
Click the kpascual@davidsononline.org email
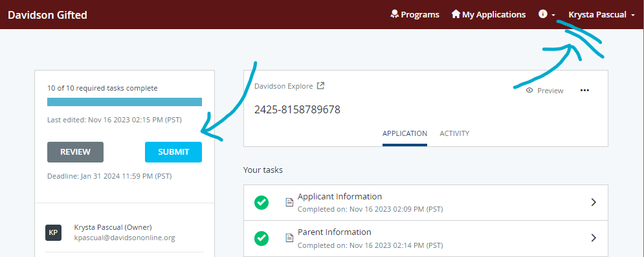[x=124, y=238]
